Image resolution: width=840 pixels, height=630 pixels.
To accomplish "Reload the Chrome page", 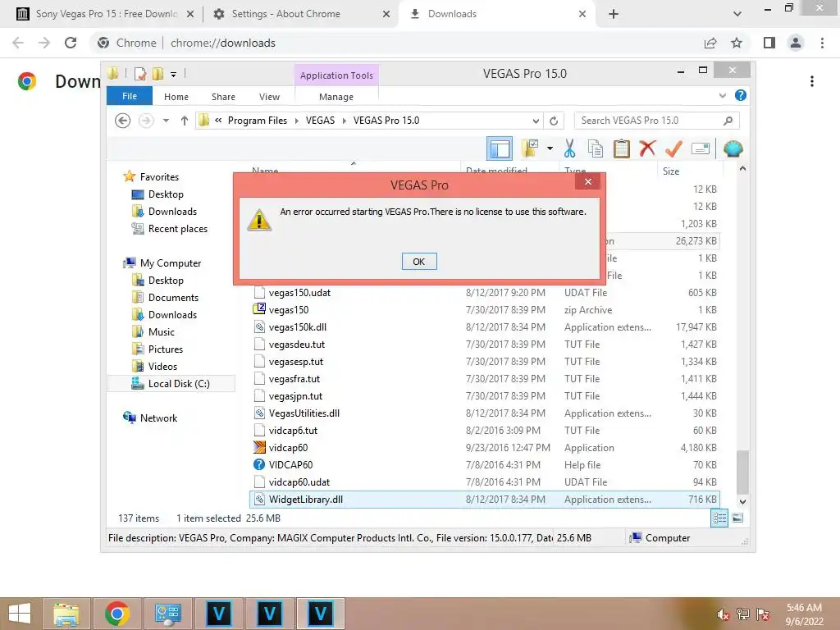I will pyautogui.click(x=71, y=43).
